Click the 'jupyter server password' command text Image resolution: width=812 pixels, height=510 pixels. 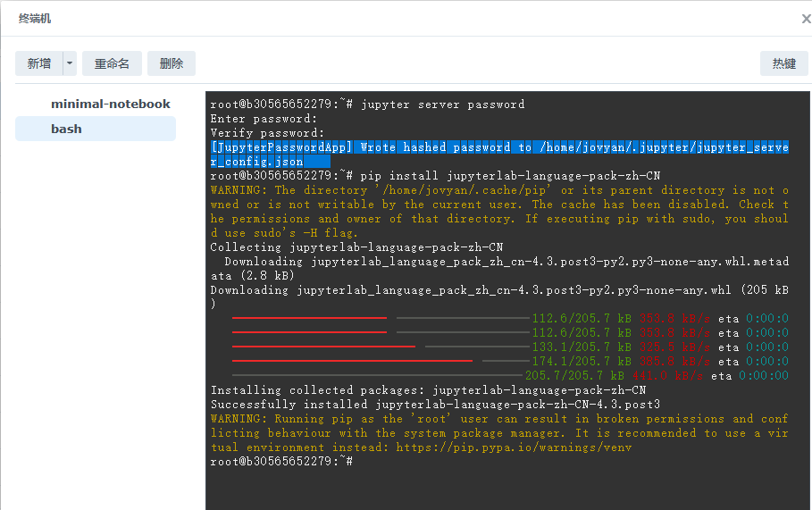coord(443,105)
